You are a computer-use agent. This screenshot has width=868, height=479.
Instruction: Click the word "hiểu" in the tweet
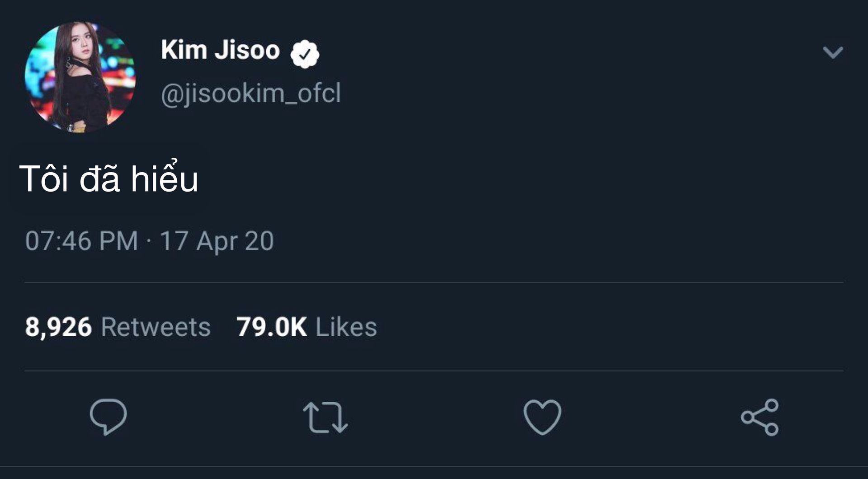(165, 178)
